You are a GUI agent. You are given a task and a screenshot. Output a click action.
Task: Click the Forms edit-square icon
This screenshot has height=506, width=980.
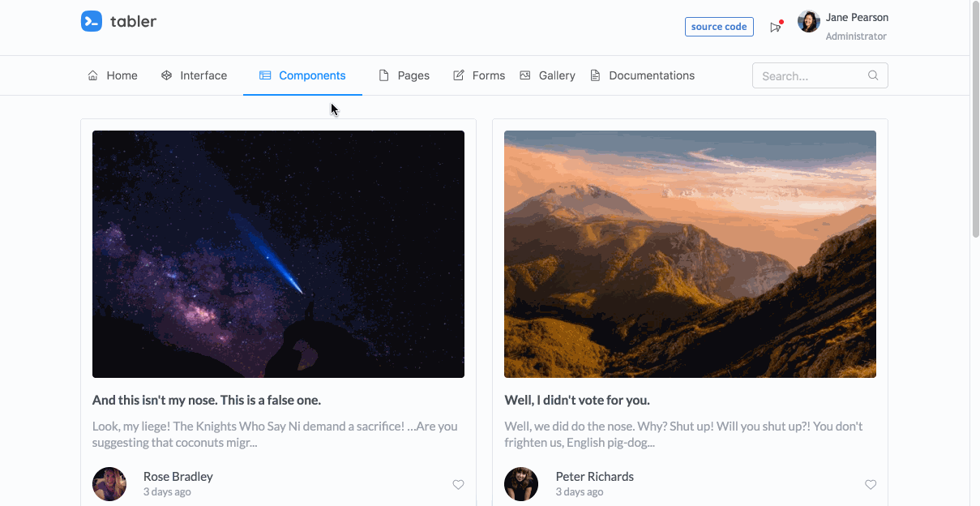(x=459, y=75)
